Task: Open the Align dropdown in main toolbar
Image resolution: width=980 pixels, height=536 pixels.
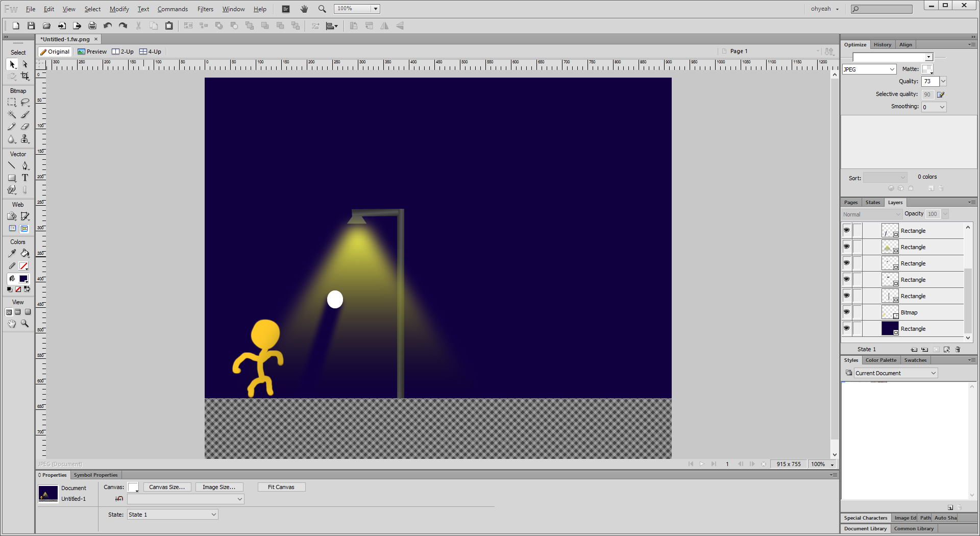Action: [332, 26]
